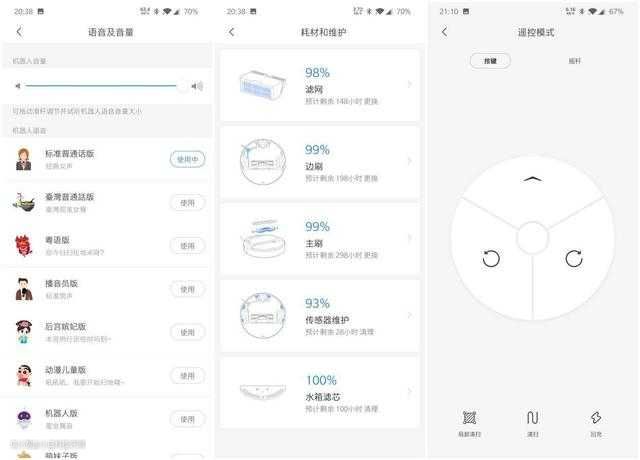Select 使用 for 粤语版 voice pack
Screen dimensions: 640x460
pos(187,246)
